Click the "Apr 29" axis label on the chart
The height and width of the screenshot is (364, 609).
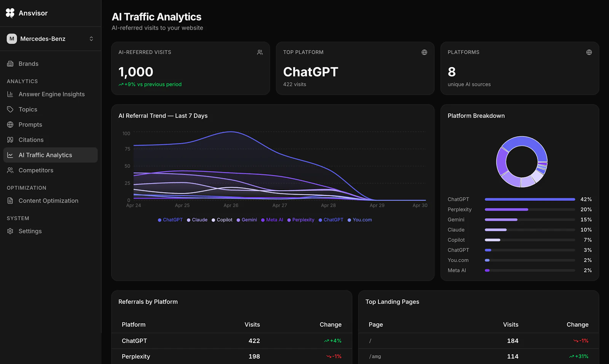point(377,205)
